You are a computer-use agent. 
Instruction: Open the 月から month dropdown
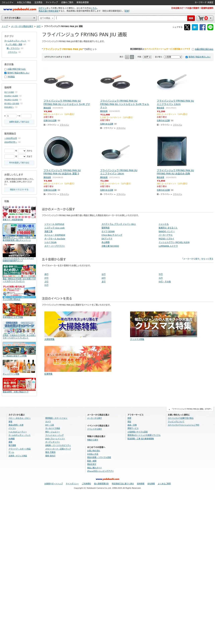tap(22, 151)
